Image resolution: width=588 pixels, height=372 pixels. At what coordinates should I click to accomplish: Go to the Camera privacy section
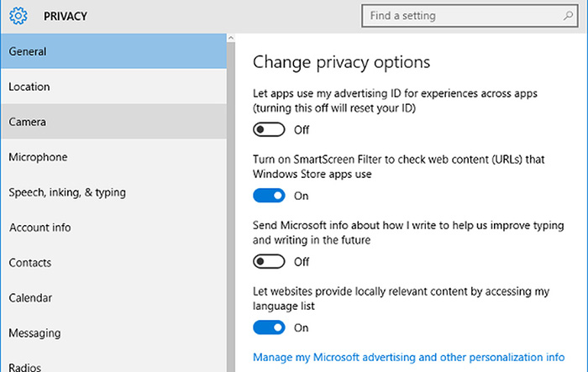pyautogui.click(x=113, y=122)
